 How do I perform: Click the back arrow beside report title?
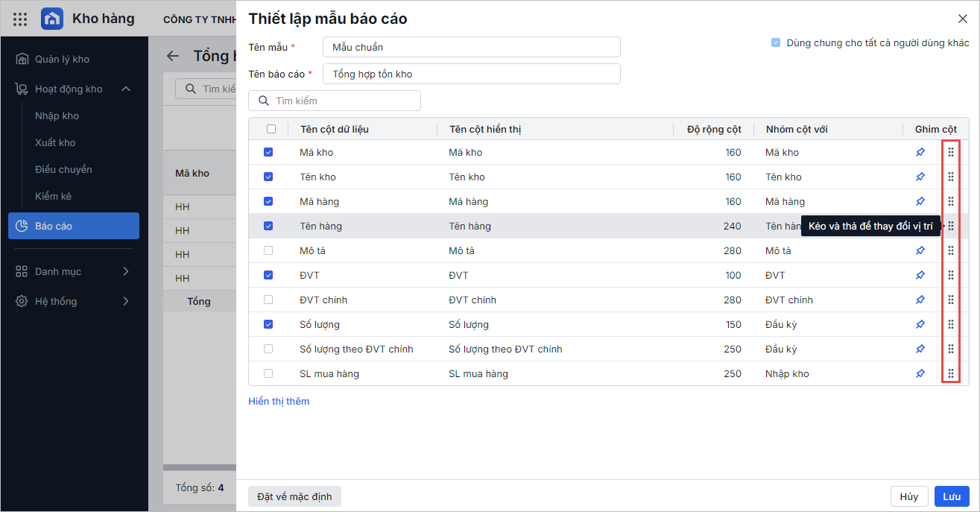tap(173, 56)
